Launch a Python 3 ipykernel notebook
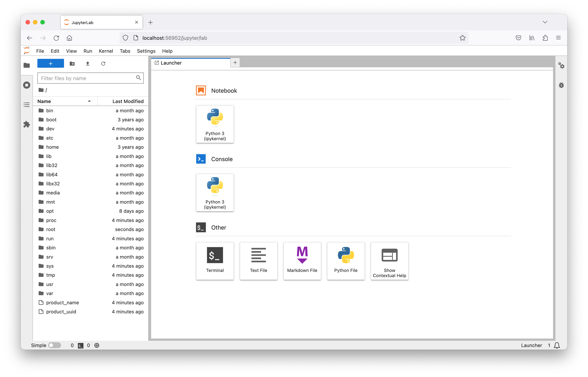The height and width of the screenshot is (377, 588). [215, 124]
